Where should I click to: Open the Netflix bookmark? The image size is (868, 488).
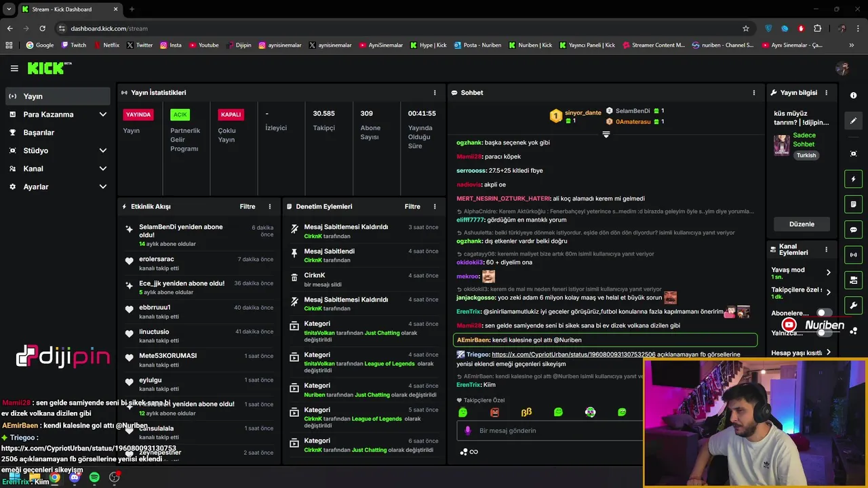tap(106, 45)
